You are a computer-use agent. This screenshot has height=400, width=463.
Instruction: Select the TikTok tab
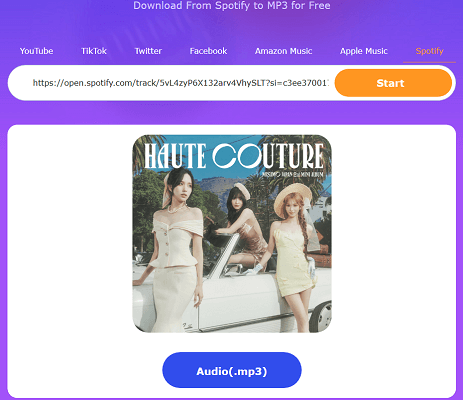(x=94, y=51)
